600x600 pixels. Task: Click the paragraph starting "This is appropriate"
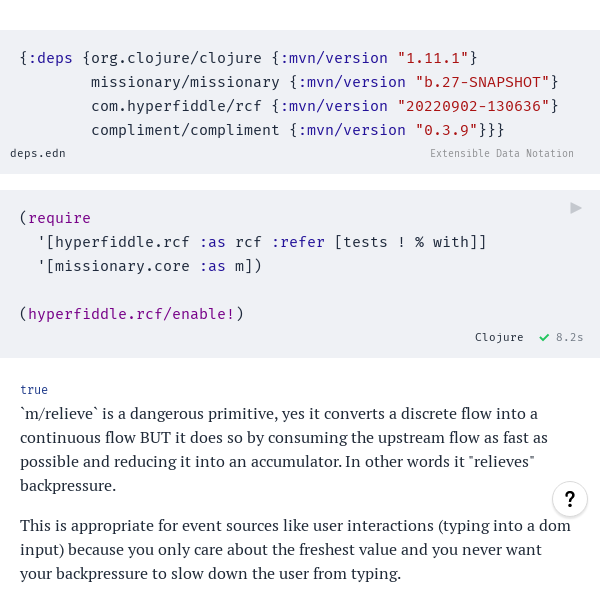tap(295, 549)
